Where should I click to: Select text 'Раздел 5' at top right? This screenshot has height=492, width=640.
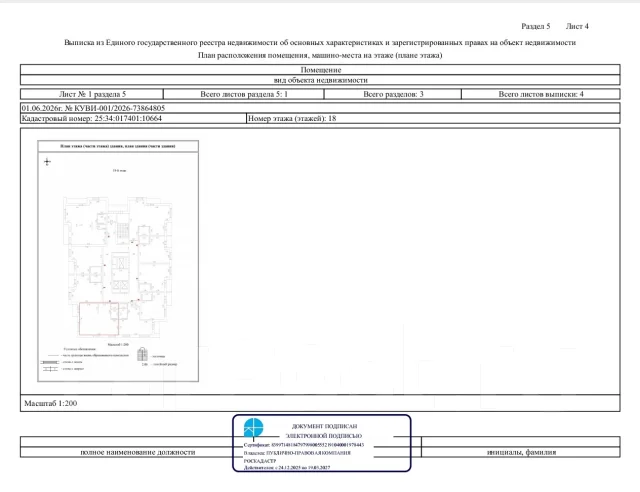536,26
